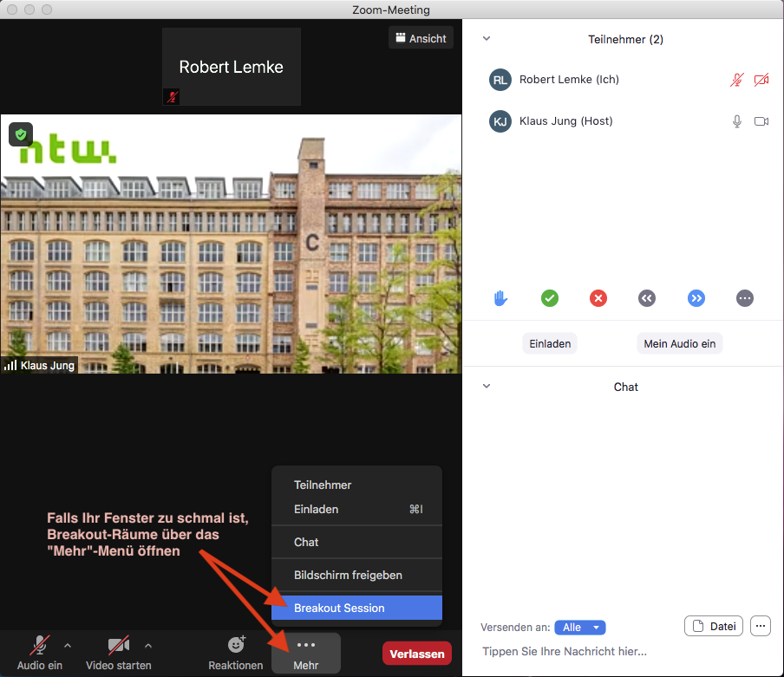Viewport: 784px width, 677px height.
Task: Click the red no reaction icon
Action: point(598,298)
